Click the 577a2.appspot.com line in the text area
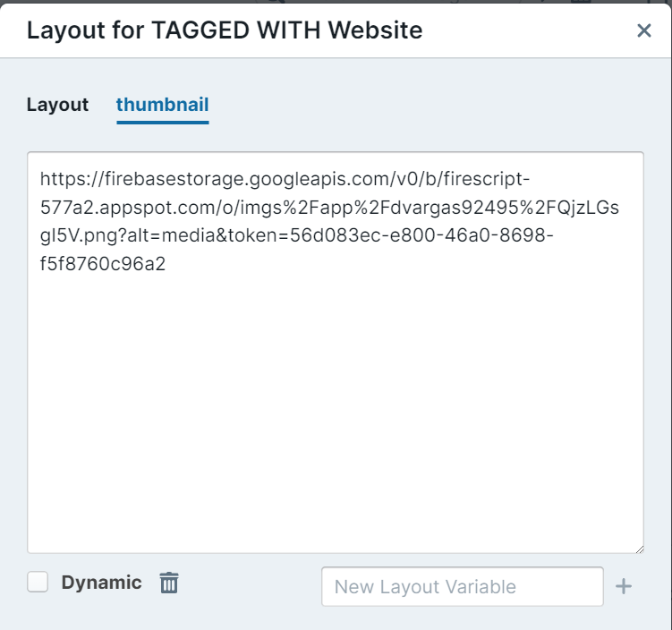 click(329, 208)
